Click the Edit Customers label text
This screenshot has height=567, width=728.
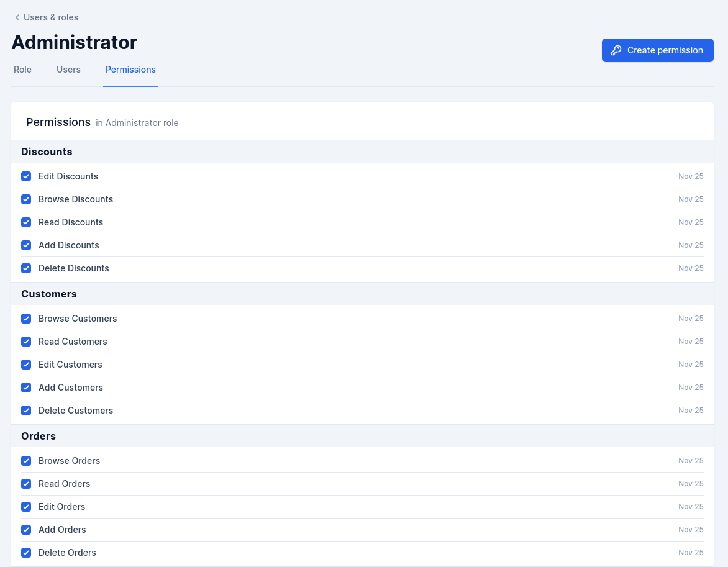70,365
